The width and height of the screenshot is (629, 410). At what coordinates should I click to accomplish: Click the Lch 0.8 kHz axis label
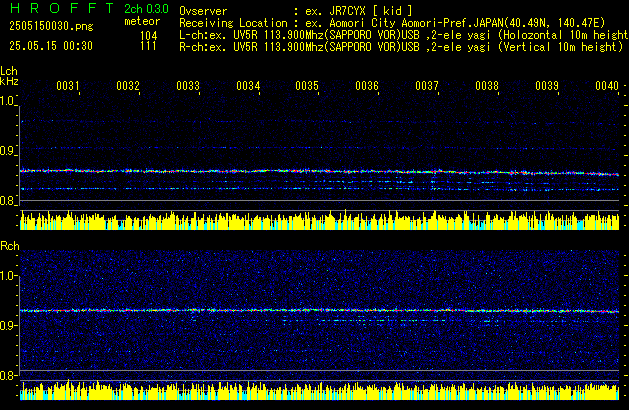pyautogui.click(x=7, y=201)
